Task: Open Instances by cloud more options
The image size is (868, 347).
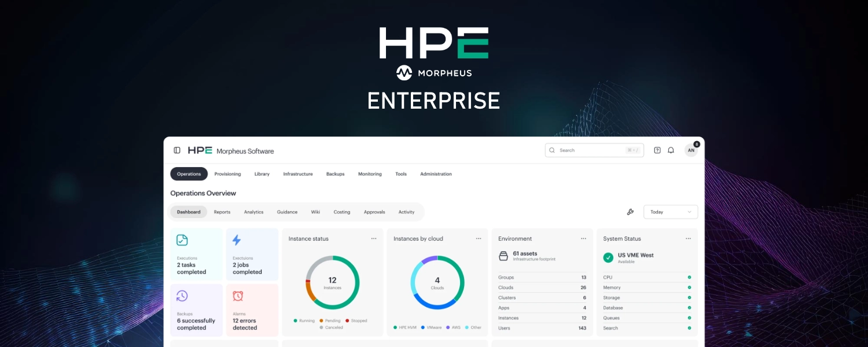Action: coord(479,238)
